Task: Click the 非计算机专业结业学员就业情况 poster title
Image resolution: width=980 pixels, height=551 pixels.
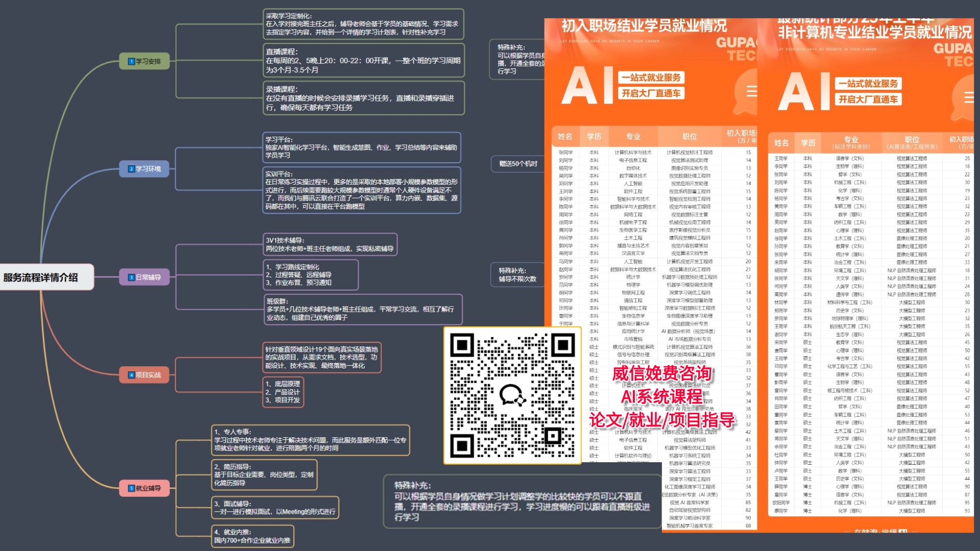Action: pos(875,32)
